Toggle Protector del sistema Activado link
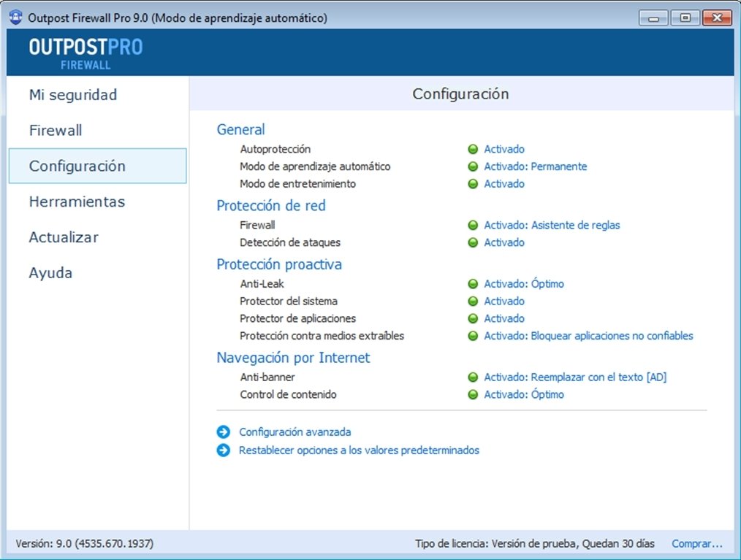The width and height of the screenshot is (741, 560). click(x=503, y=302)
